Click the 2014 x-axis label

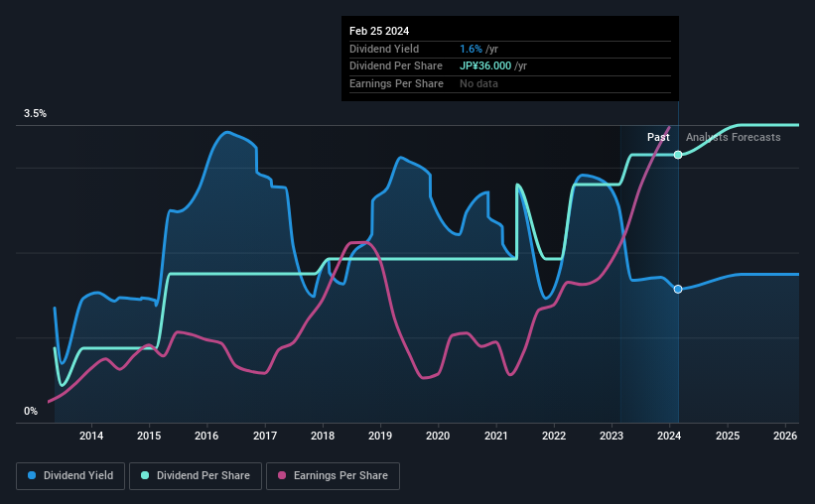91,436
